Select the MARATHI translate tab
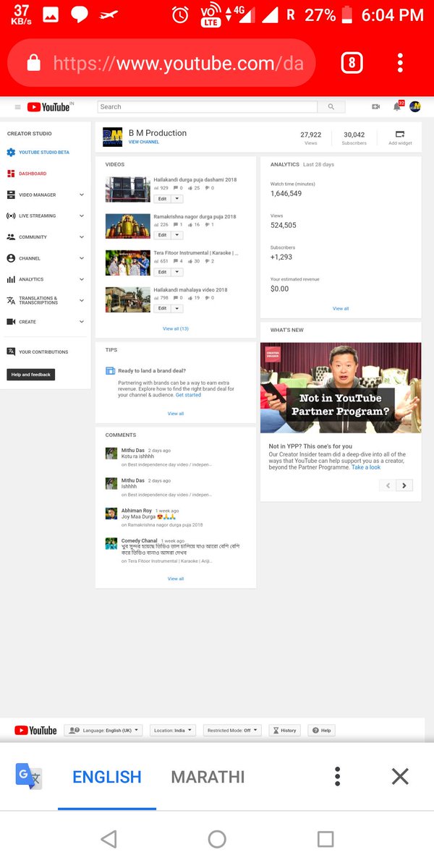This screenshot has height=868, width=434. 208,777
